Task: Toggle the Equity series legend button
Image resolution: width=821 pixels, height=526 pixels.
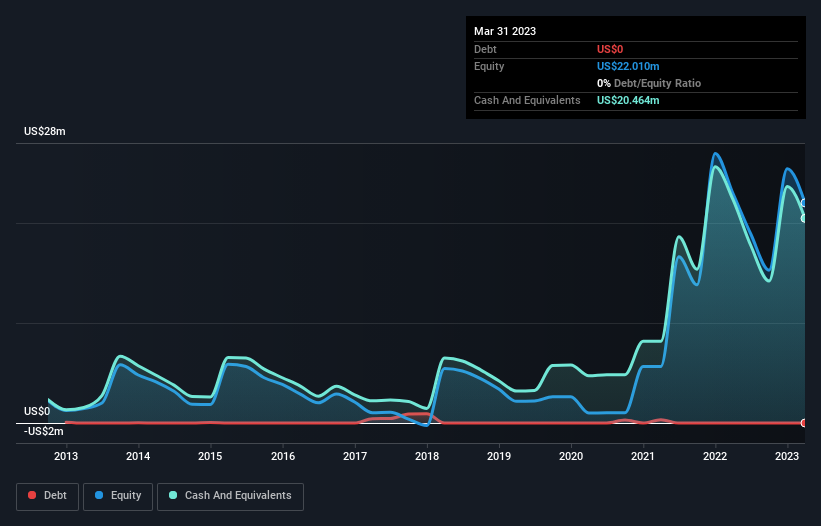Action: click(x=118, y=496)
